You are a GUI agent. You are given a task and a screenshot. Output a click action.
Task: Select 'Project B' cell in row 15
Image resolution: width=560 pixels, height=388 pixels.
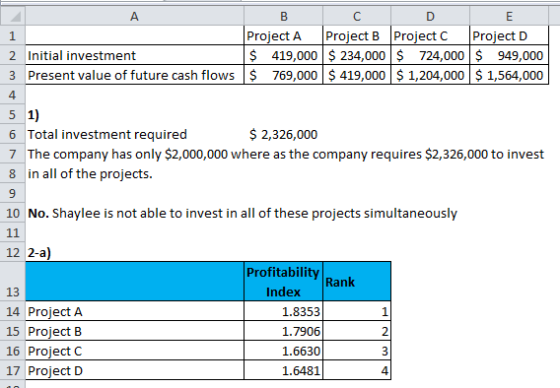coord(135,331)
